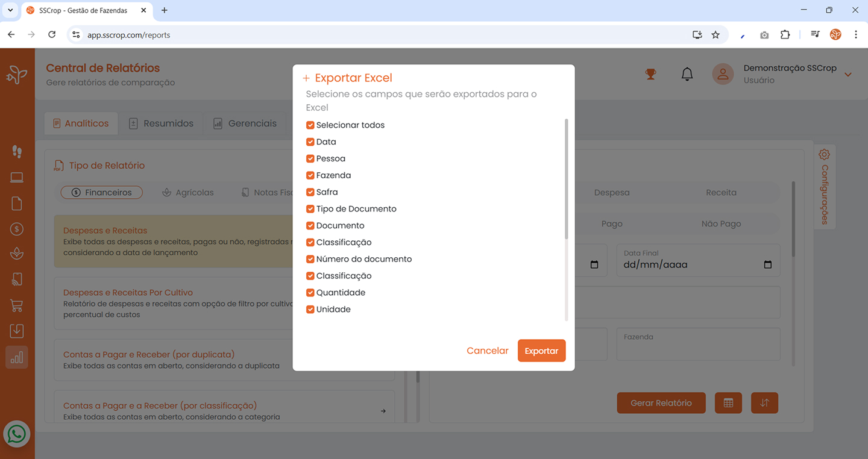Screen dimensions: 868x459
Task: Click the Exportar button
Action: [x=541, y=351]
